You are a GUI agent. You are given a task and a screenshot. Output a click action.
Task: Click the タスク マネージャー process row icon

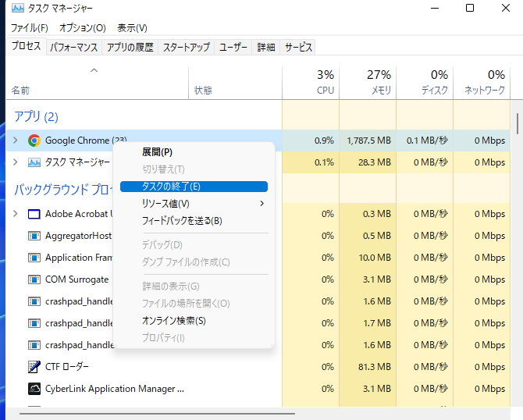[x=34, y=162]
